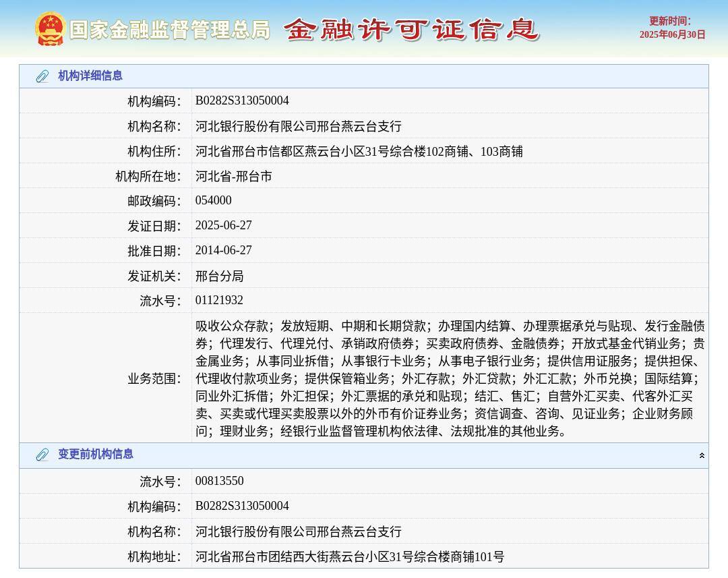Click the 流水号 label in the details section
This screenshot has width=728, height=578.
click(160, 301)
